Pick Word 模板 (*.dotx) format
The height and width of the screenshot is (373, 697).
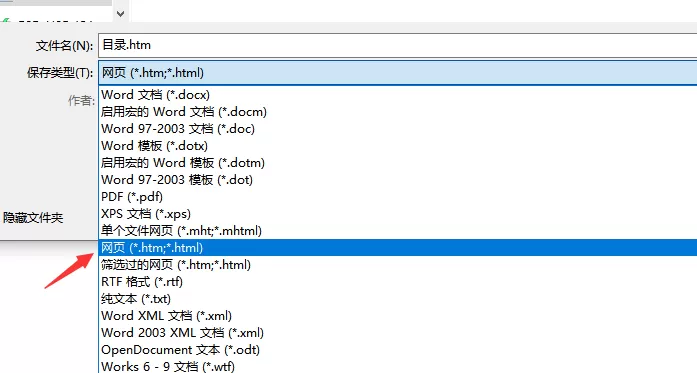(x=397, y=146)
